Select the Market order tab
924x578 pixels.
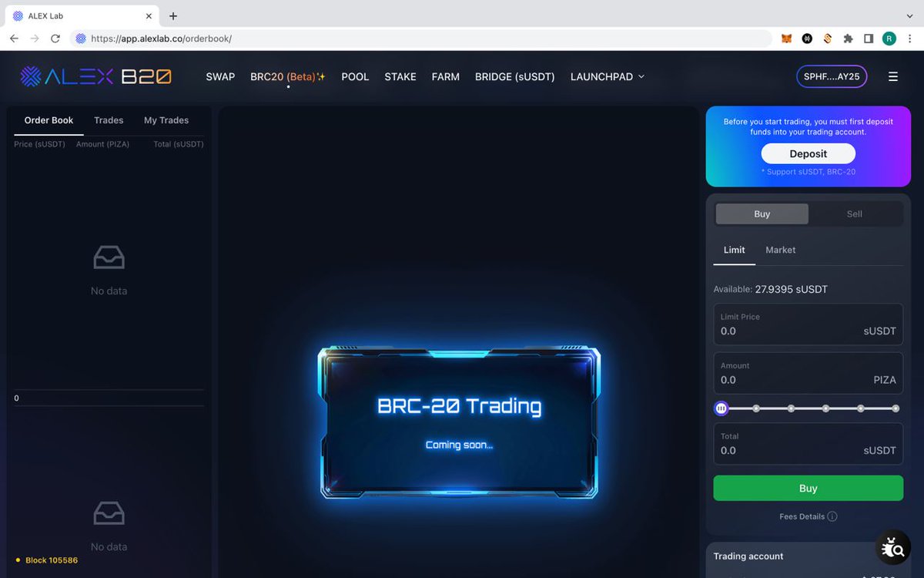[781, 250]
